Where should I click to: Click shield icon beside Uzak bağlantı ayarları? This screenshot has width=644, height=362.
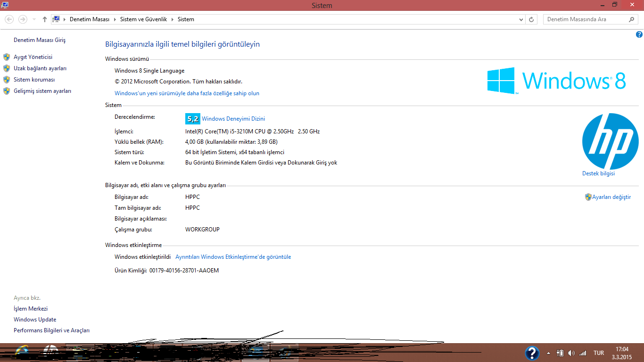(7, 68)
